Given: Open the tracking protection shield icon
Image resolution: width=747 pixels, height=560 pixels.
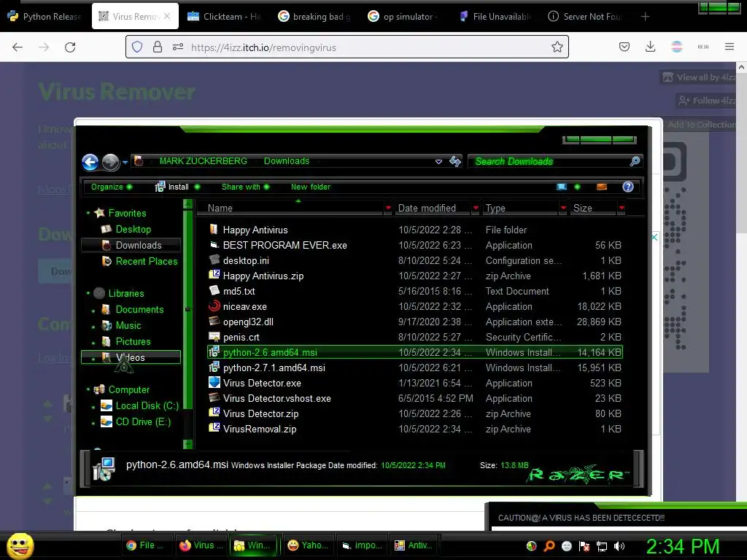Looking at the screenshot, I should pyautogui.click(x=137, y=47).
